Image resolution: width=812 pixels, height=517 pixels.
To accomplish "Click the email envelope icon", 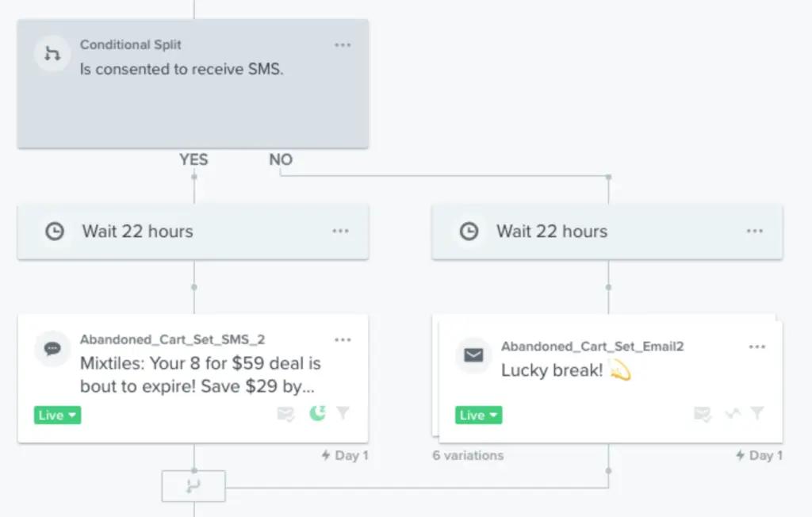I will (473, 355).
